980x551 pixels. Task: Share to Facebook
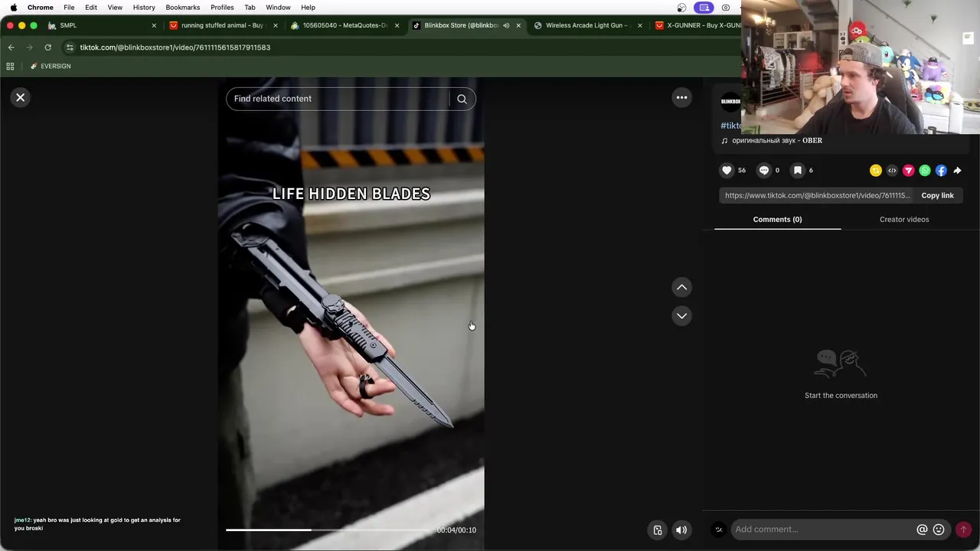coord(941,171)
